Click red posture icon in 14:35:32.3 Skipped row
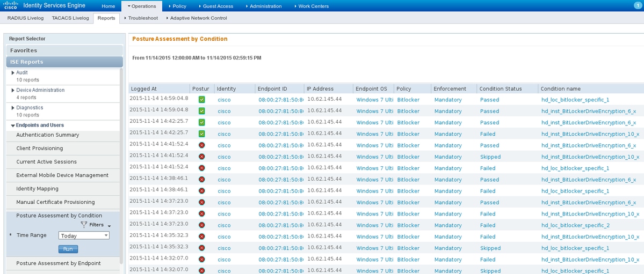This screenshot has height=274, width=644. pos(201,248)
